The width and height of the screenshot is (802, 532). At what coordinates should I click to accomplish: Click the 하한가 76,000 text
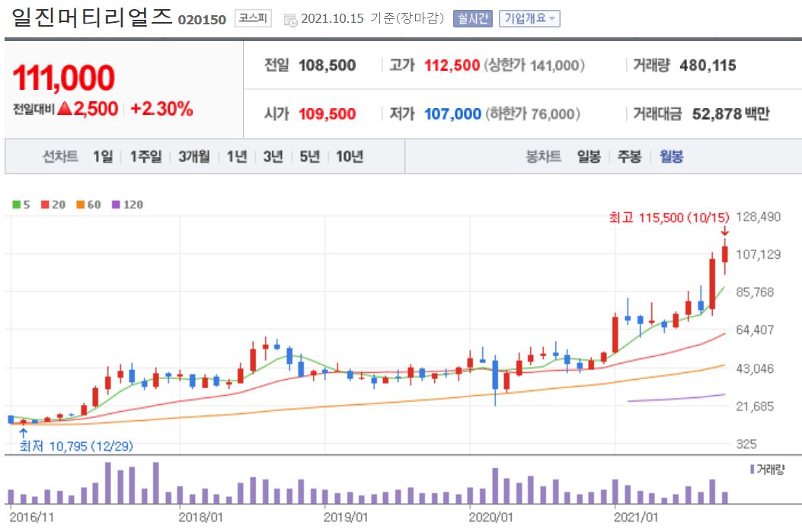(532, 113)
